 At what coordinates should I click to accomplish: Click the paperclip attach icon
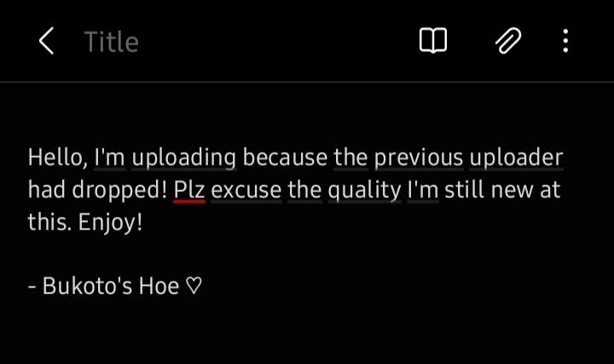[508, 41]
